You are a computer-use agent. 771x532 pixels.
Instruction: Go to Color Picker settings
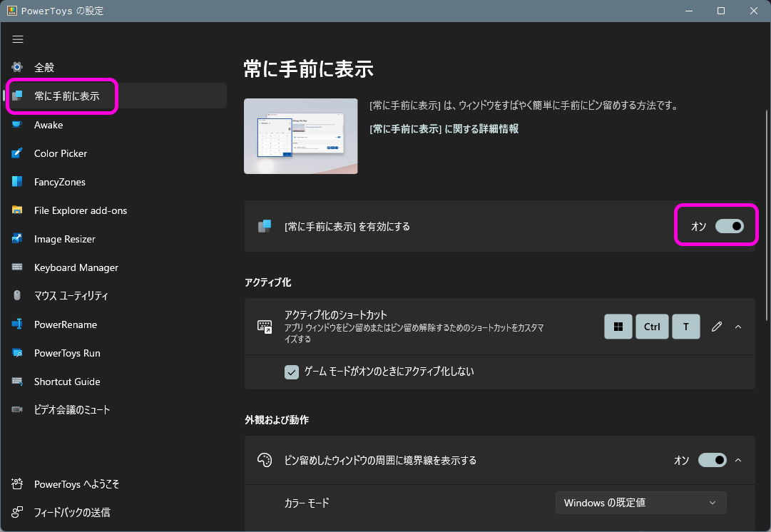click(116, 153)
